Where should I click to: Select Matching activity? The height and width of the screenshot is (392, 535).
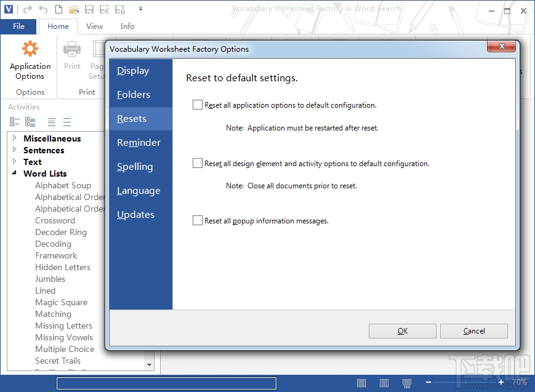53,314
